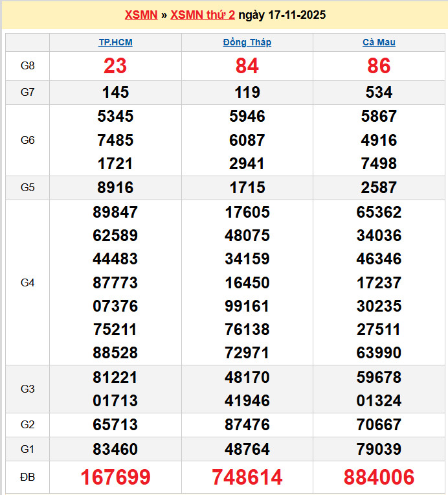Open the XSMN link in the header
The width and height of the screenshot is (448, 495).
pyautogui.click(x=140, y=15)
